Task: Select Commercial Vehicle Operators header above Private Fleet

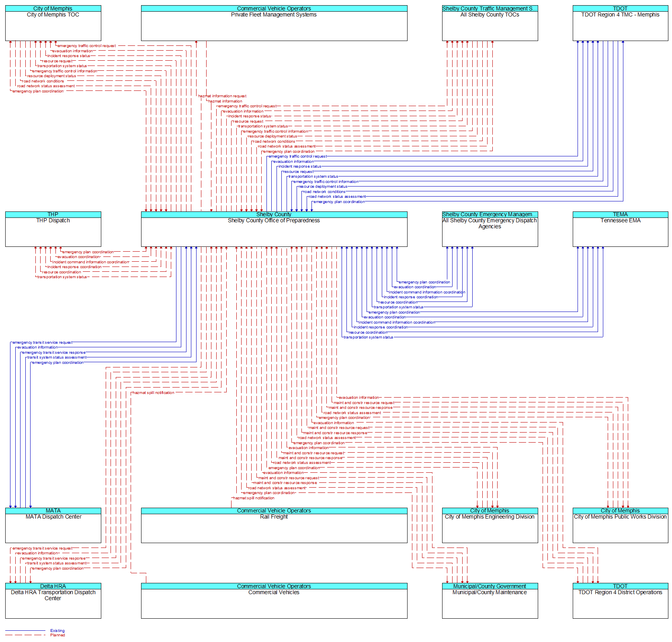Action: coord(274,8)
